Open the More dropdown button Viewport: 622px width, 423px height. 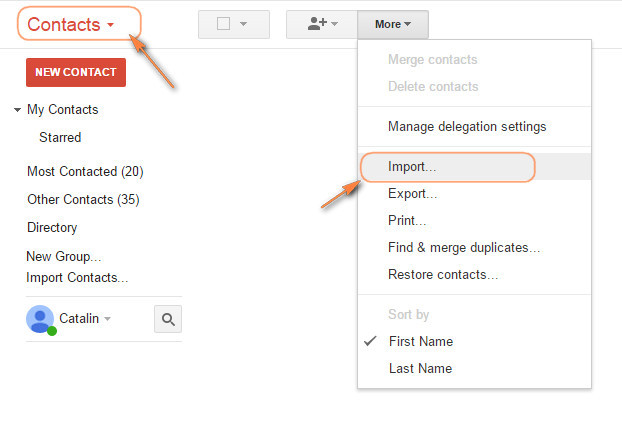click(393, 24)
